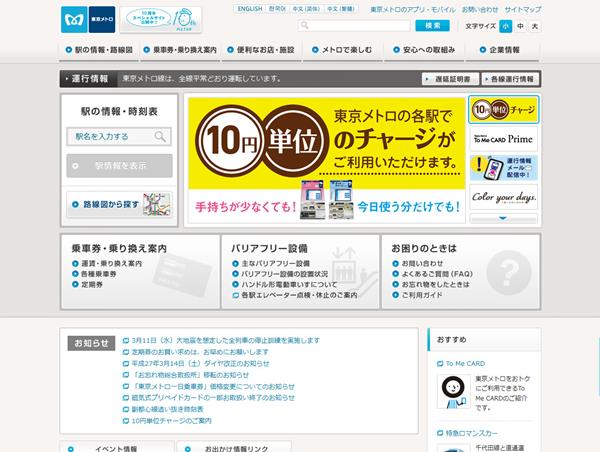Click magnifier icon in station name field
600x452 pixels.
pos(160,137)
